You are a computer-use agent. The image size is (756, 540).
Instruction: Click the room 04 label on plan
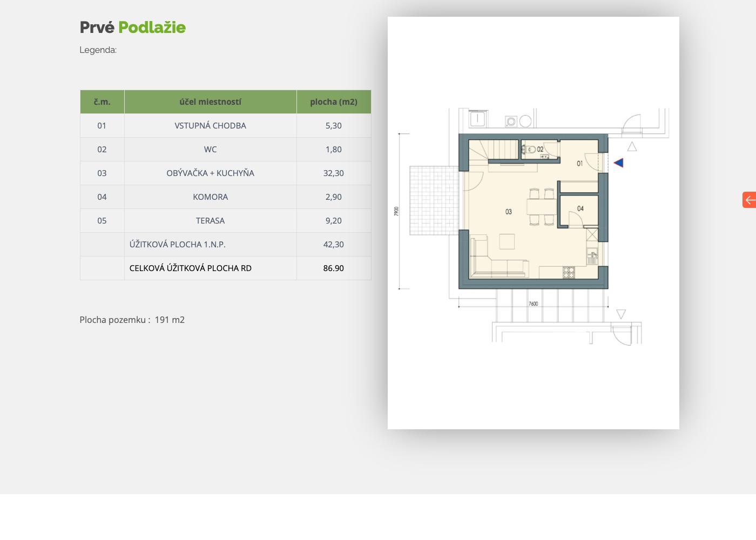click(x=580, y=208)
